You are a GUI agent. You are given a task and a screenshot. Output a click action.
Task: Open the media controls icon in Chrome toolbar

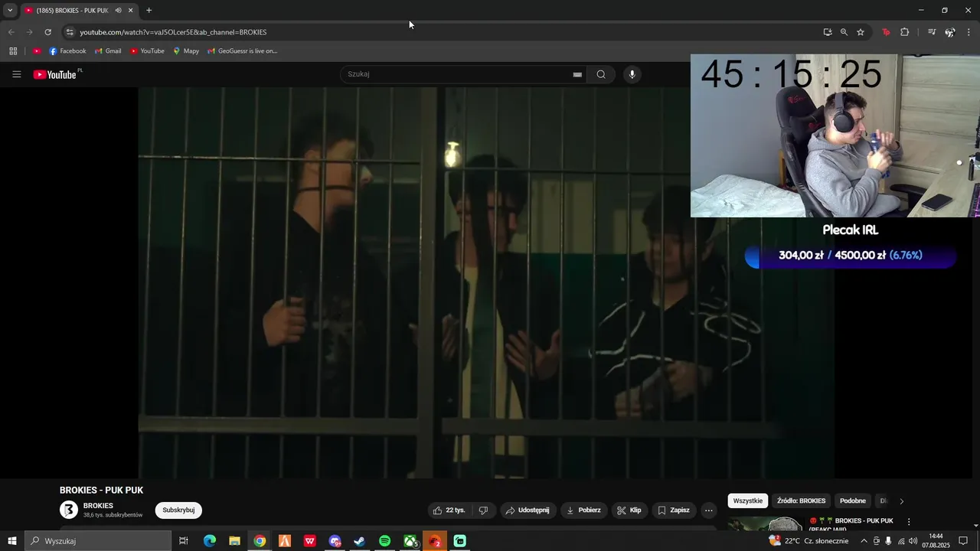click(x=932, y=32)
